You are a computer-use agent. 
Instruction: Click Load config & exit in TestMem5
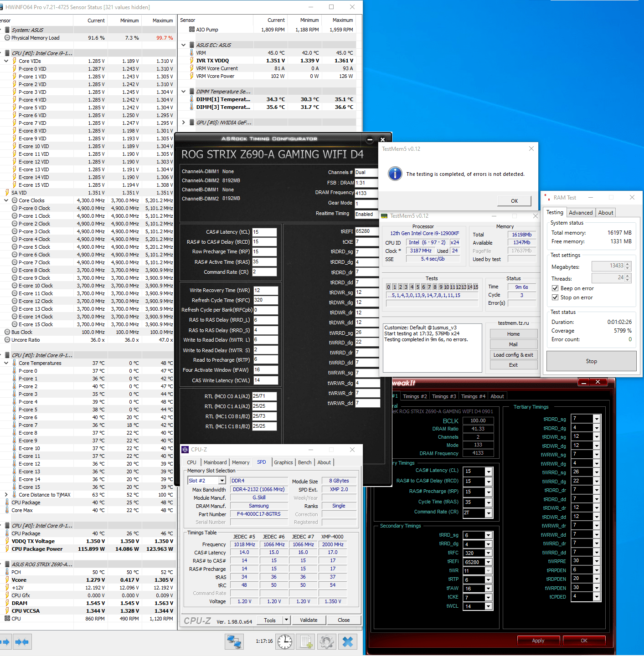pyautogui.click(x=513, y=355)
